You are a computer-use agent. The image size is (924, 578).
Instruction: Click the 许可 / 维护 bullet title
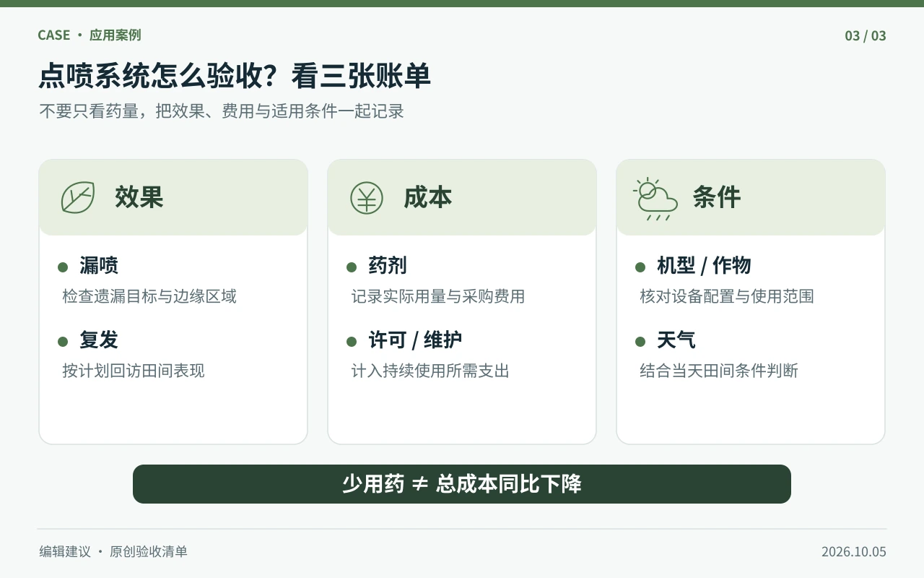coord(415,340)
